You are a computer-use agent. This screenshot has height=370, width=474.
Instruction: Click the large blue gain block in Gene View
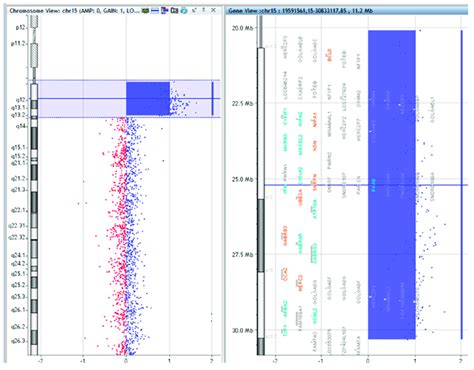click(x=392, y=185)
